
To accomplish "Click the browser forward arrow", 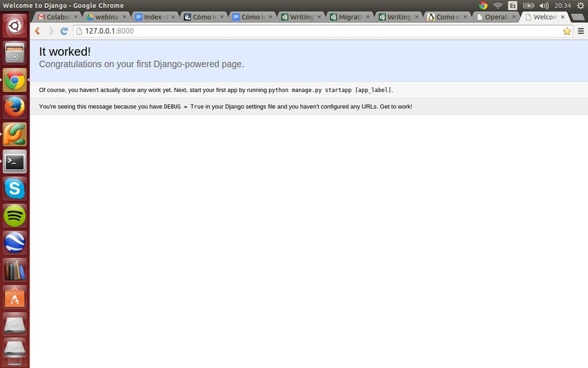I will (x=51, y=31).
